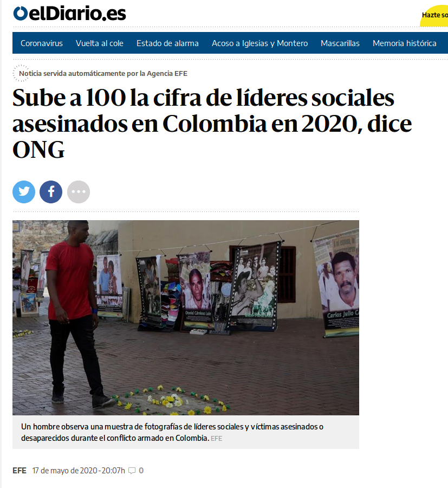Open the Coronavirus section
Image resolution: width=448 pixels, height=488 pixels.
point(42,43)
